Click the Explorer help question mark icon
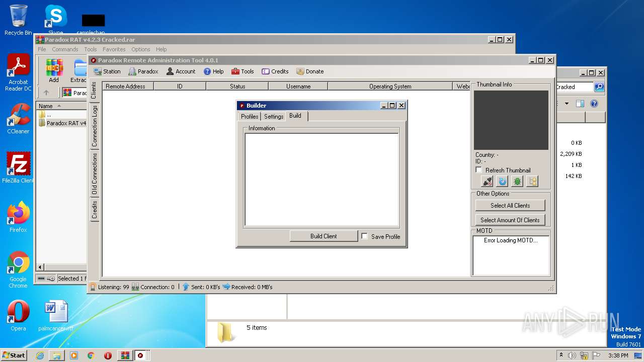Screen dimensions: 644x362 [x=594, y=104]
